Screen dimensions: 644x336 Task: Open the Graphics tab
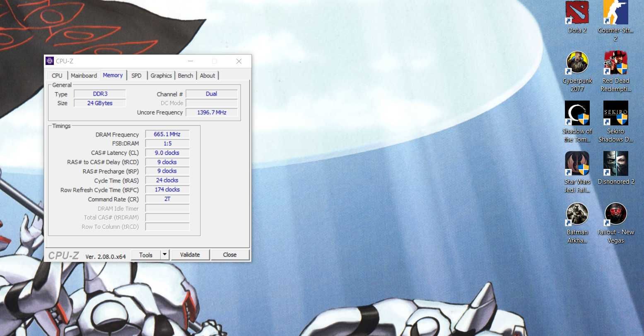coord(161,75)
